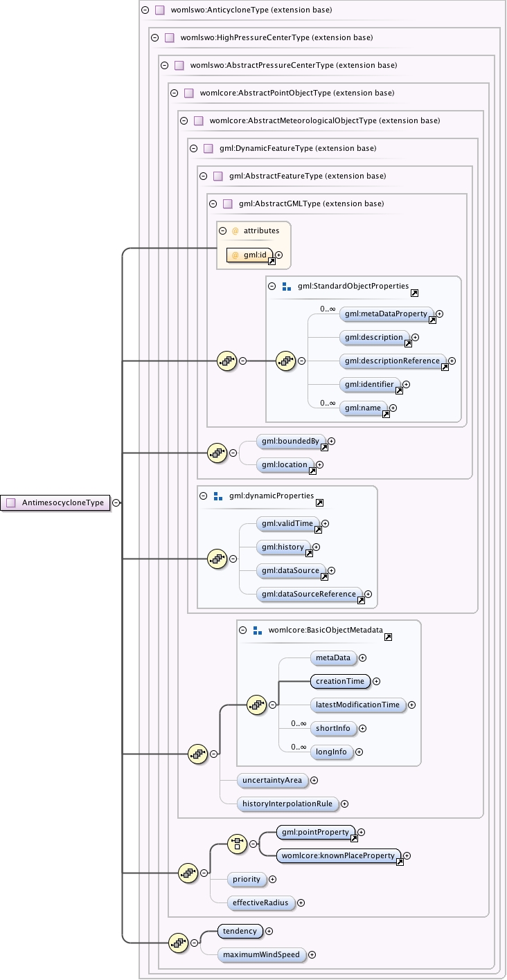Select the gml:metaDataProperty element label

[386, 314]
